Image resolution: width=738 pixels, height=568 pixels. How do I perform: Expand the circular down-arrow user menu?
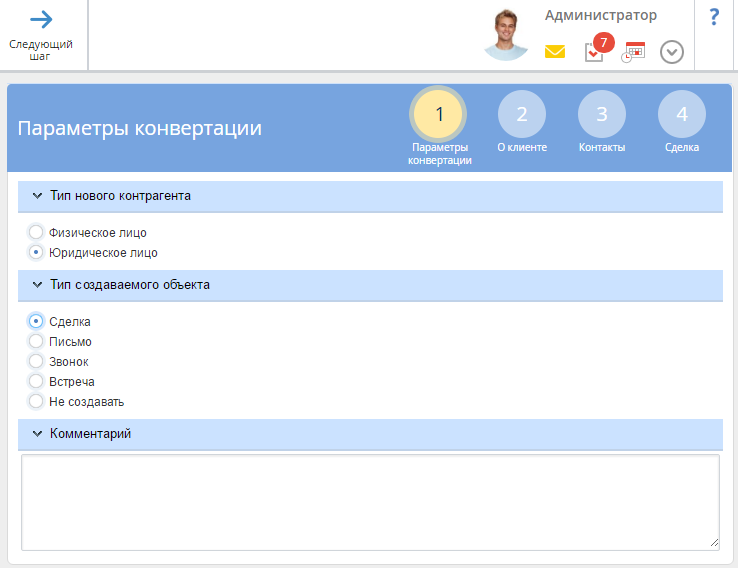[x=672, y=52]
